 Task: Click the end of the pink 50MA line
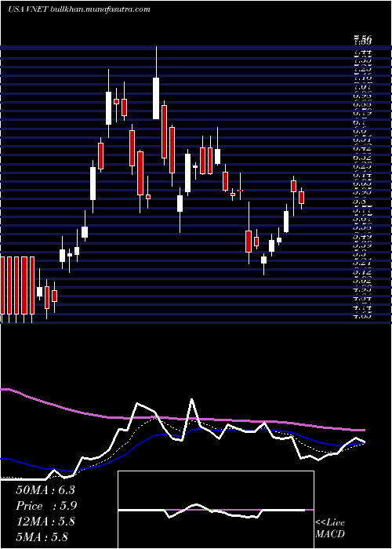364,430
